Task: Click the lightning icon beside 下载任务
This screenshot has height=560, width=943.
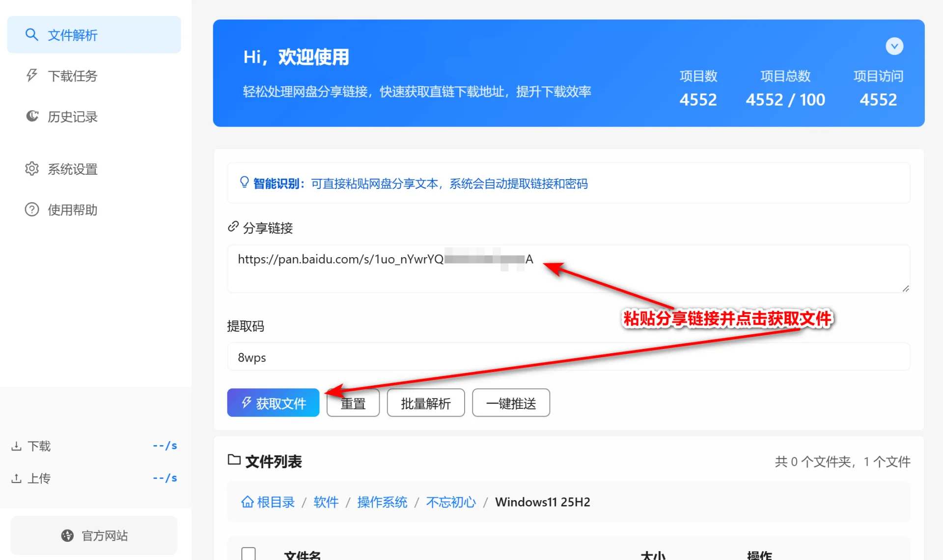Action: coord(31,76)
